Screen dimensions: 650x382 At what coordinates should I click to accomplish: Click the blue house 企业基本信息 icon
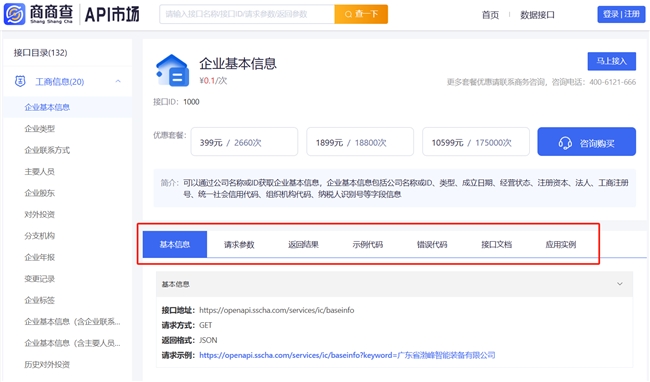pyautogui.click(x=172, y=70)
